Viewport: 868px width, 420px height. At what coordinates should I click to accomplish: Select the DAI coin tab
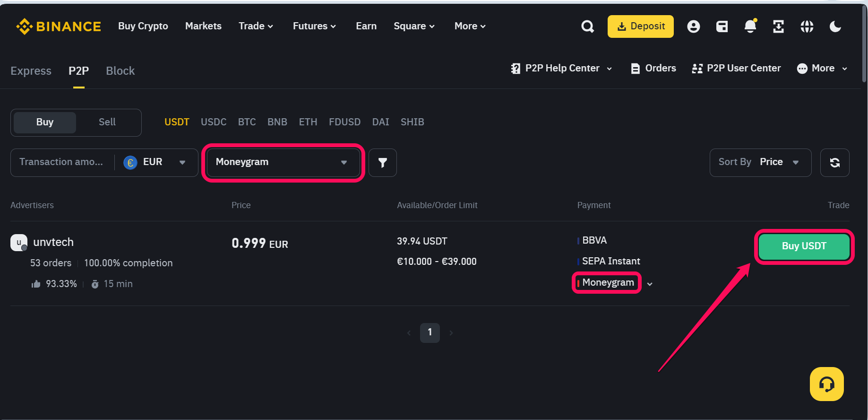point(381,122)
